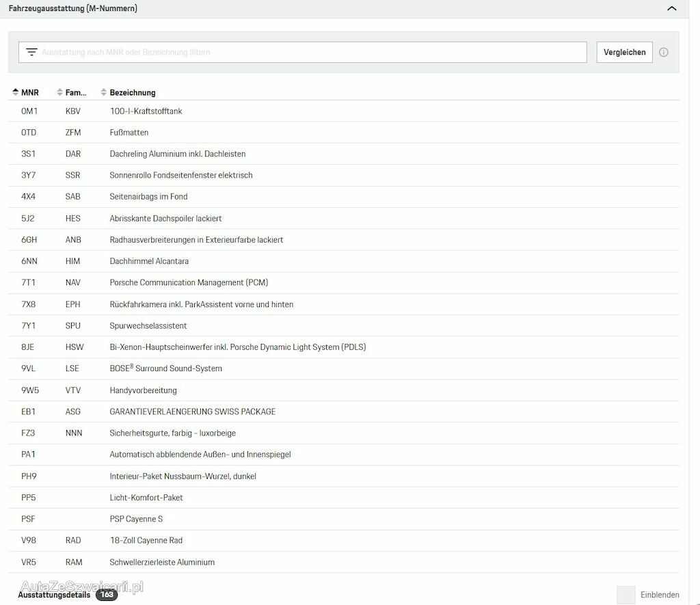
Task: Click the Porsche Communication Management entry
Action: (189, 282)
